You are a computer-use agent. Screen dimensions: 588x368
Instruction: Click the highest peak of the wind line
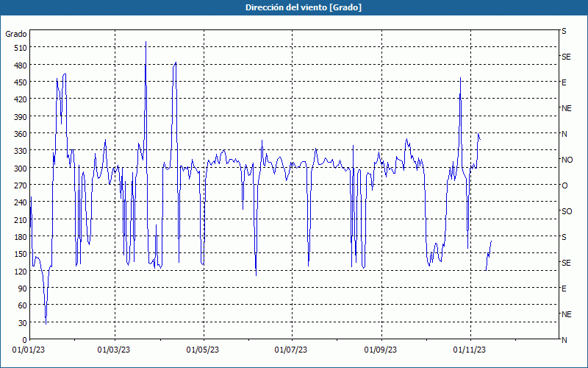(x=146, y=42)
